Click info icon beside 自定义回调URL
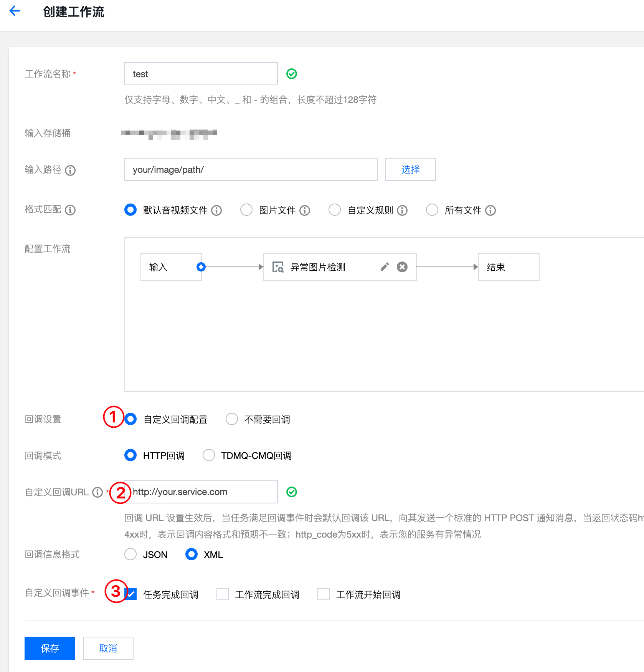This screenshot has height=672, width=644. tap(97, 492)
